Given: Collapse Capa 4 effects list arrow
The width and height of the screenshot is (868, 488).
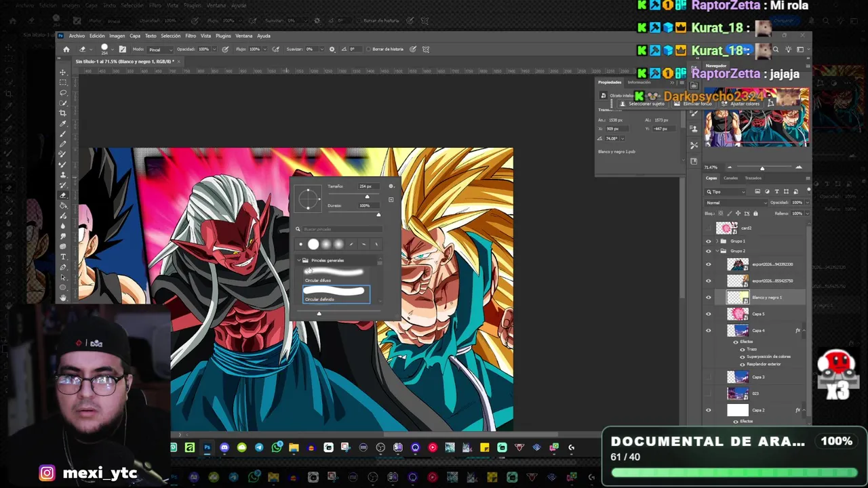Looking at the screenshot, I should (x=803, y=331).
